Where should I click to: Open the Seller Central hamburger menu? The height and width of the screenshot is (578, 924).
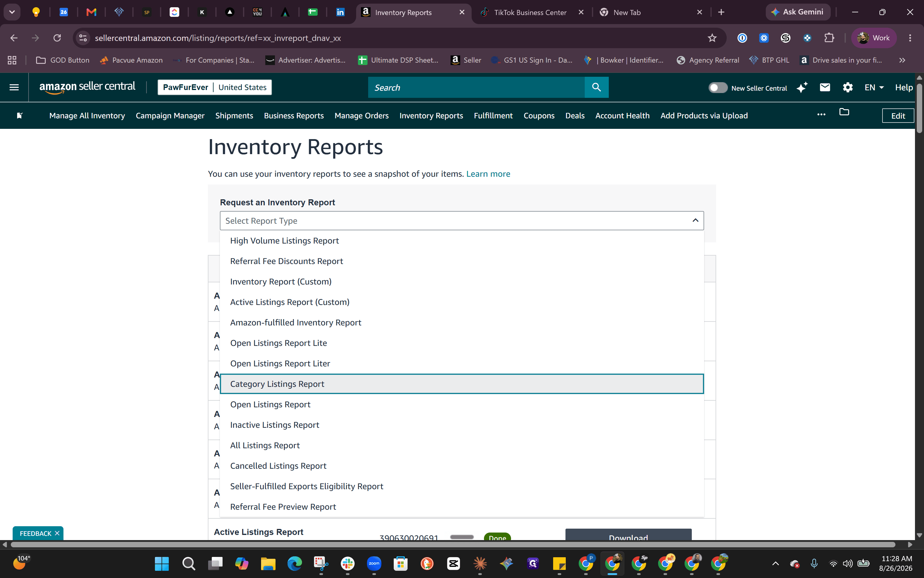(14, 88)
